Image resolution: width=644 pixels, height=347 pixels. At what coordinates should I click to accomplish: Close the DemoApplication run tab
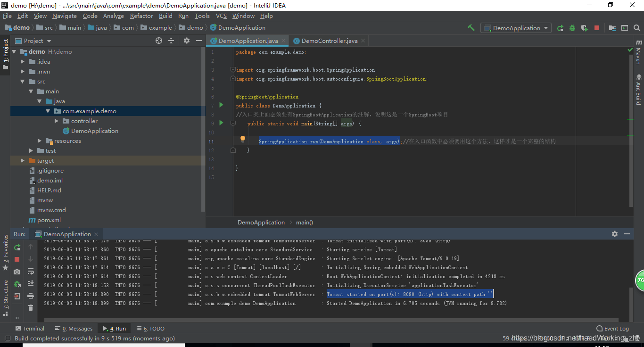[96, 234]
